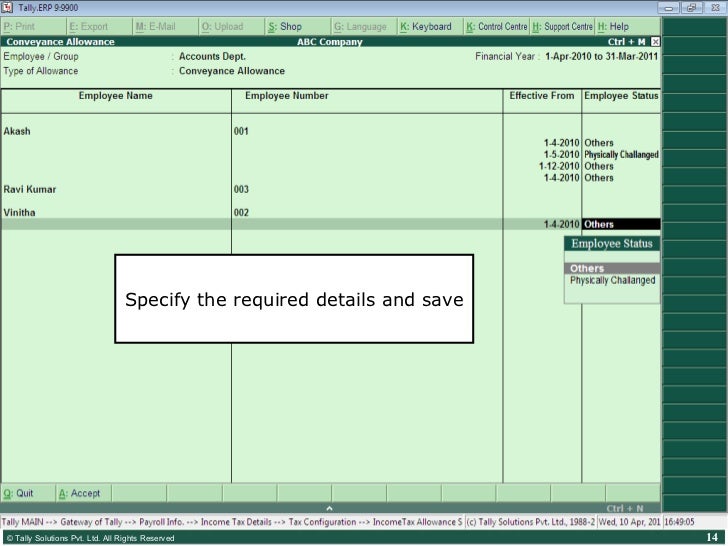Screen dimensions: 728x546
Task: Click Physically Challanged status beside 1-5-2010
Action: pos(621,155)
